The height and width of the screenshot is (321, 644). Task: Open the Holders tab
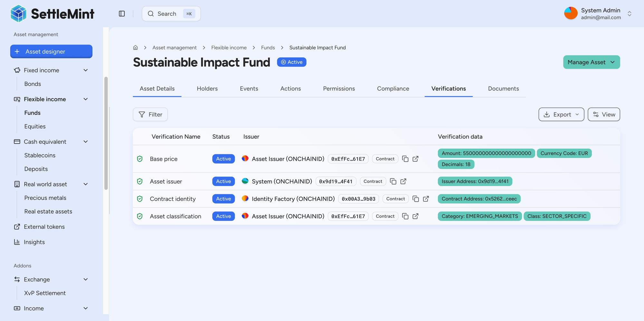[207, 88]
